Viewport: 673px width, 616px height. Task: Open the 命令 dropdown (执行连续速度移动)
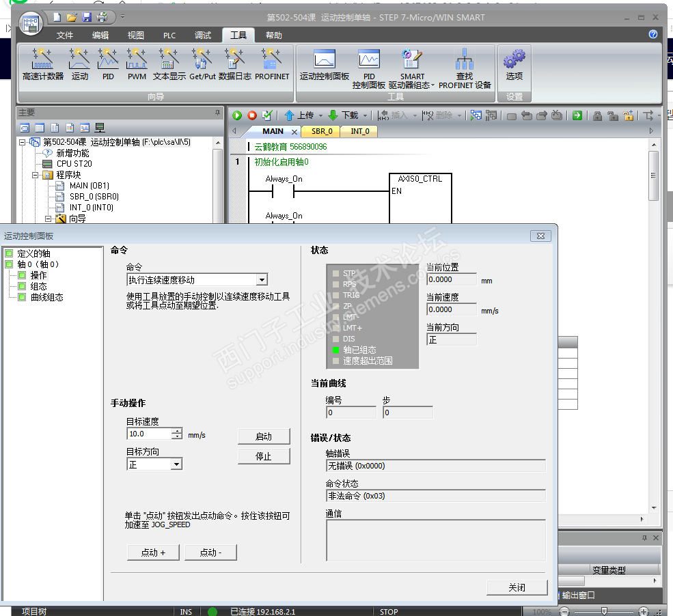[262, 280]
